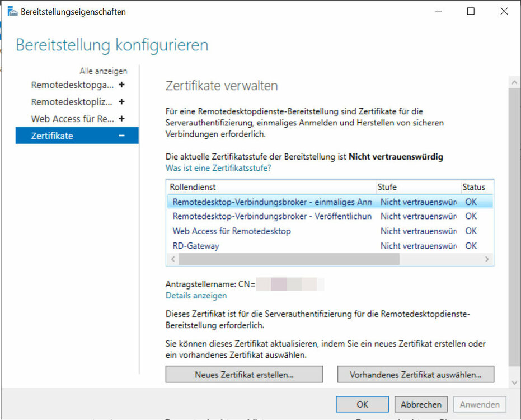Open 'Details anzeigen' certificate link
The height and width of the screenshot is (420, 521).
[x=196, y=296]
